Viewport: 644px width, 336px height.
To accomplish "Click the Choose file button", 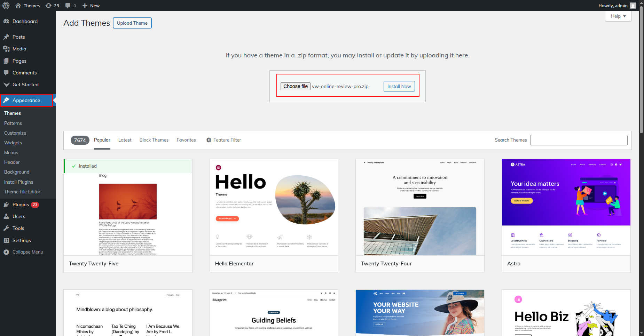I will click(295, 86).
